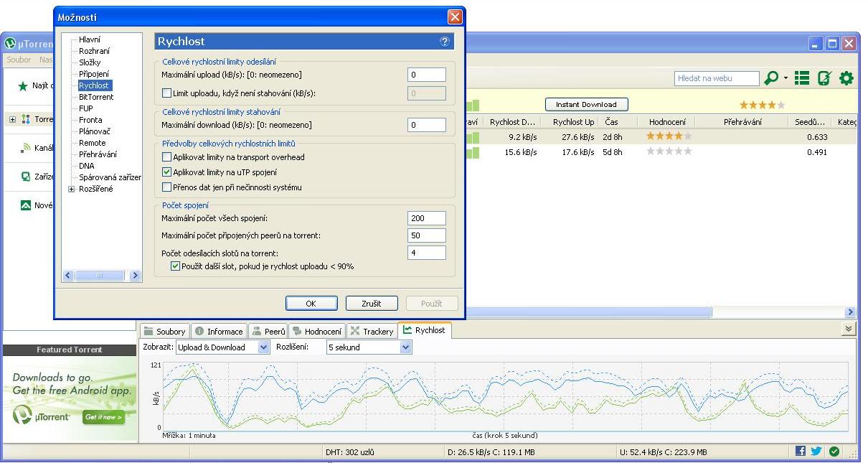Switch to the Peerů tab

click(x=268, y=331)
